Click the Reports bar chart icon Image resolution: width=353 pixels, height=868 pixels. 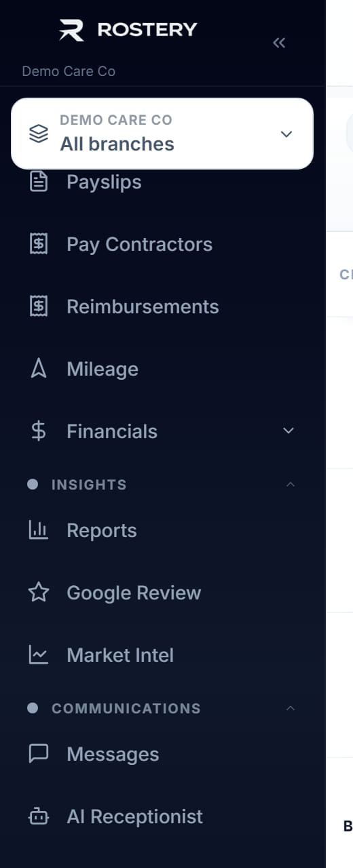[x=39, y=530]
